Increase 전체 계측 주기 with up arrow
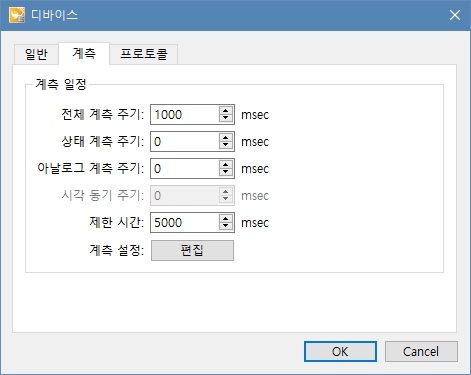Image resolution: width=471 pixels, height=375 pixels. click(226, 111)
